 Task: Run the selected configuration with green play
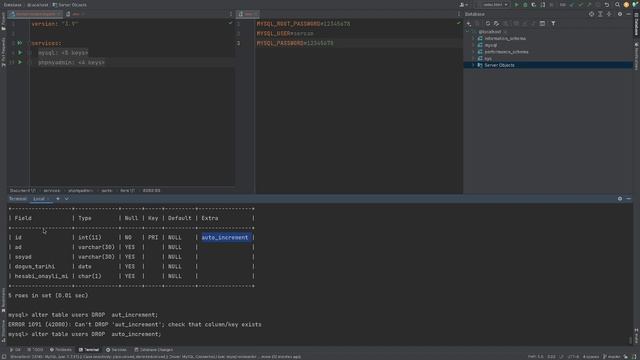tap(516, 5)
